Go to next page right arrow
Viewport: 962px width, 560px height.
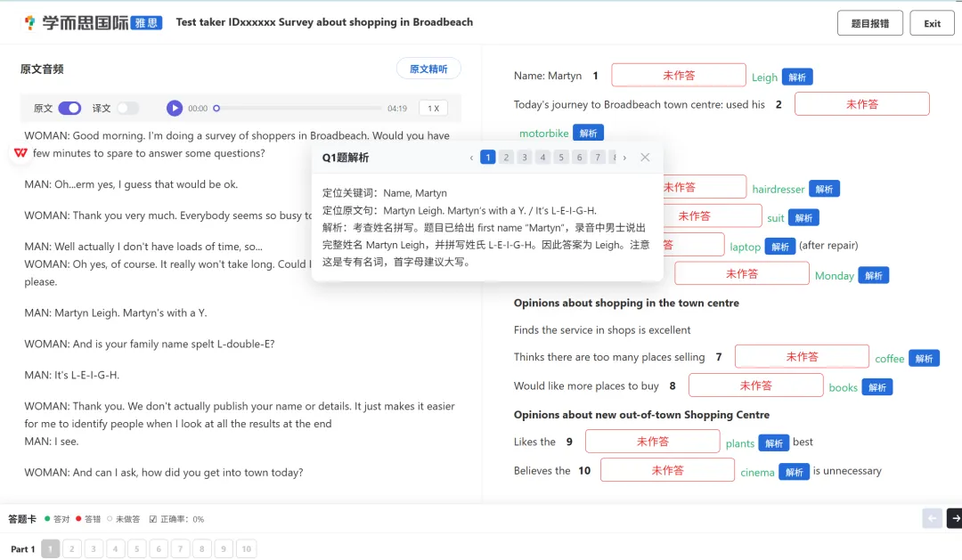tap(955, 518)
